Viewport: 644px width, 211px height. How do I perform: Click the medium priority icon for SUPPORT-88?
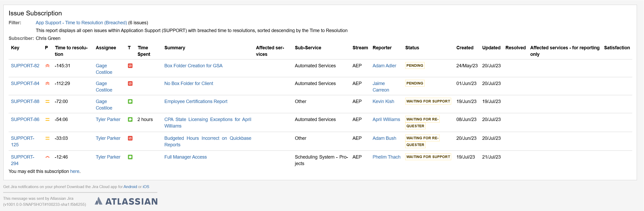pos(47,101)
